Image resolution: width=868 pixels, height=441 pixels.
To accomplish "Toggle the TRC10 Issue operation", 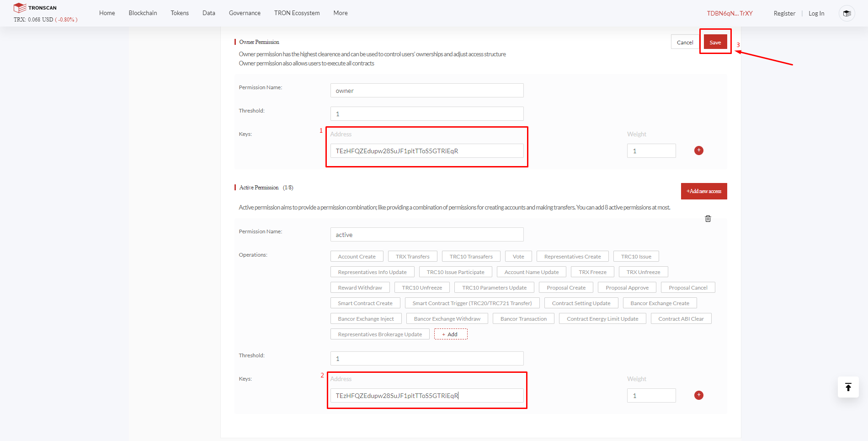I will 636,257.
